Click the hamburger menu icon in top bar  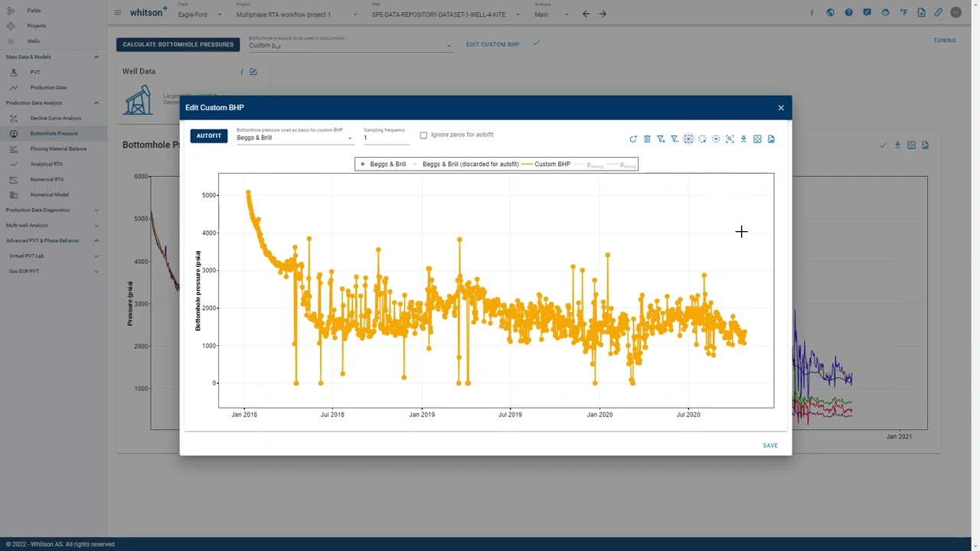pos(117,13)
